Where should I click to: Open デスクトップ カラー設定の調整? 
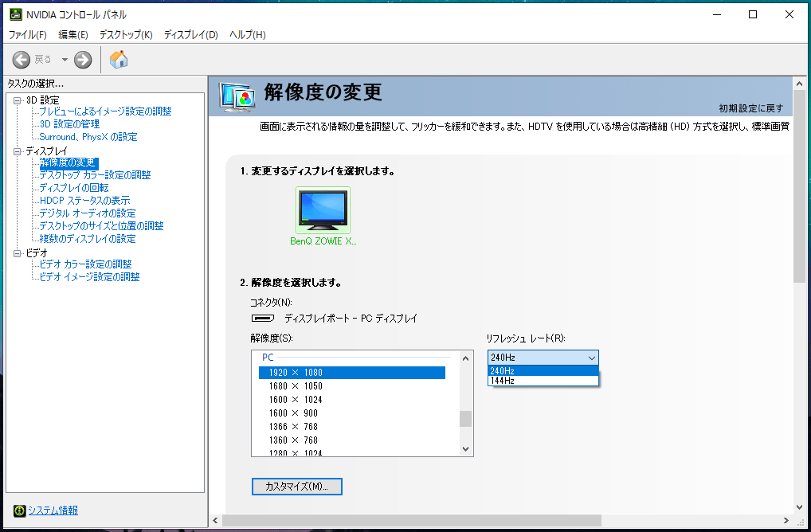pyautogui.click(x=95, y=175)
